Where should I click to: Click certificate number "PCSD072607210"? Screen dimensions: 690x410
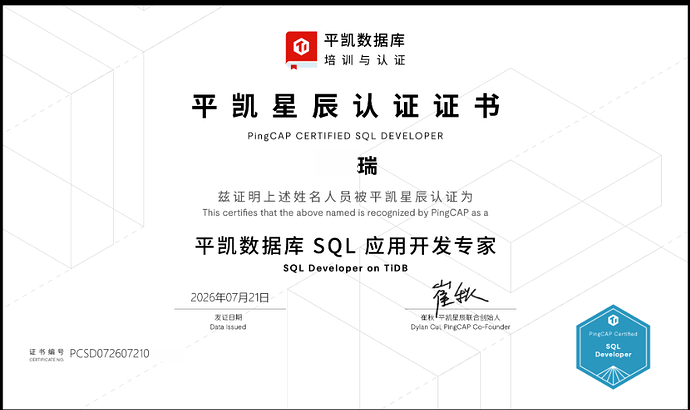click(x=110, y=354)
